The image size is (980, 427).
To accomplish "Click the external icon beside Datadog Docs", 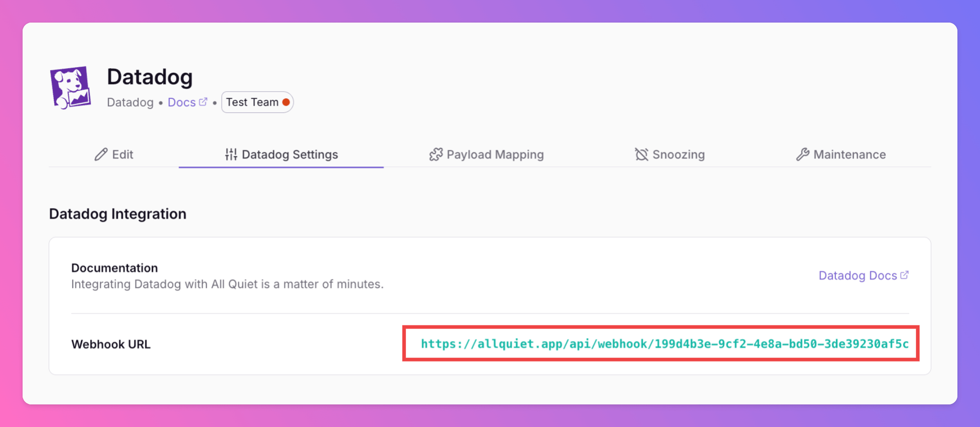I will click(x=904, y=275).
